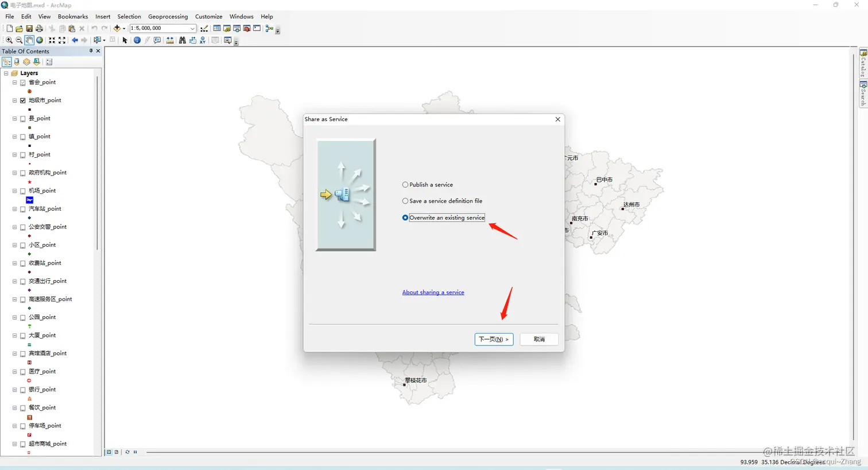Screen dimensions: 868x470
Task: Click the 取消 cancel button
Action: (x=539, y=339)
